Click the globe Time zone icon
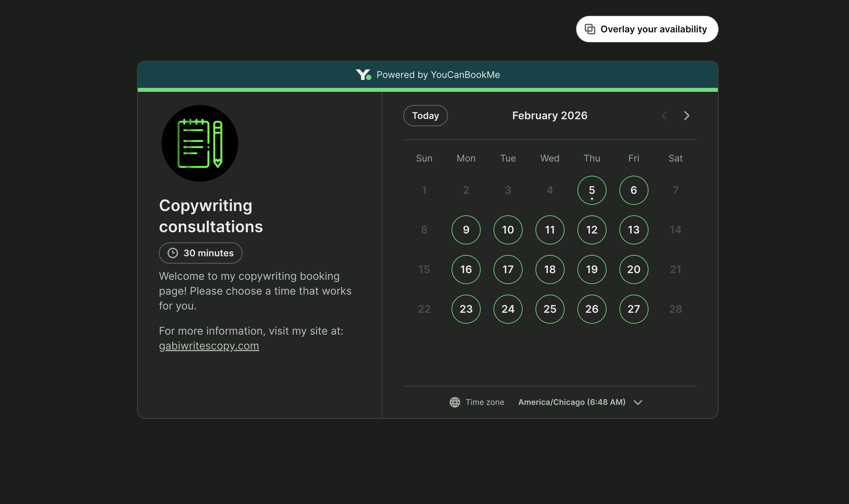This screenshot has height=504, width=849. [x=455, y=402]
